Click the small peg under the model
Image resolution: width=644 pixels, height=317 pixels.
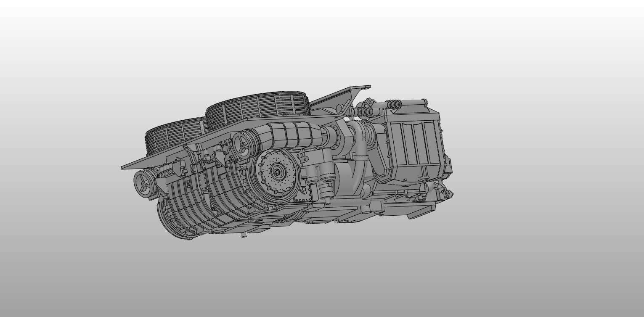243,235
